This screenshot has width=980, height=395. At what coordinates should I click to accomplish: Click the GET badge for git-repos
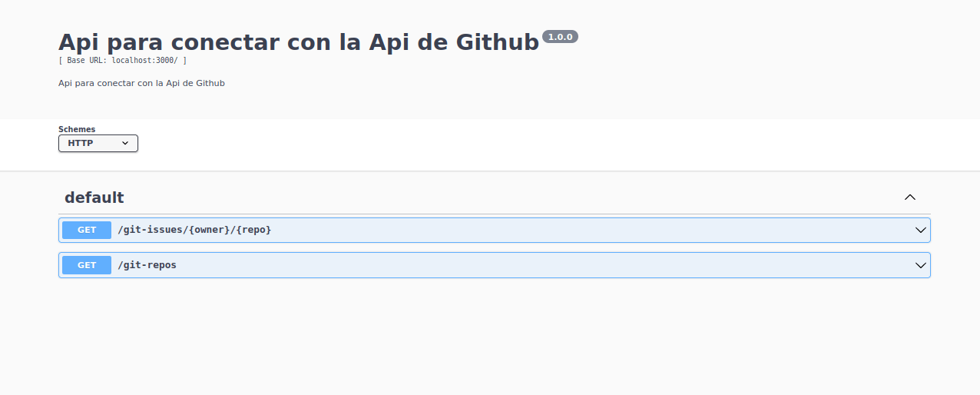[87, 265]
